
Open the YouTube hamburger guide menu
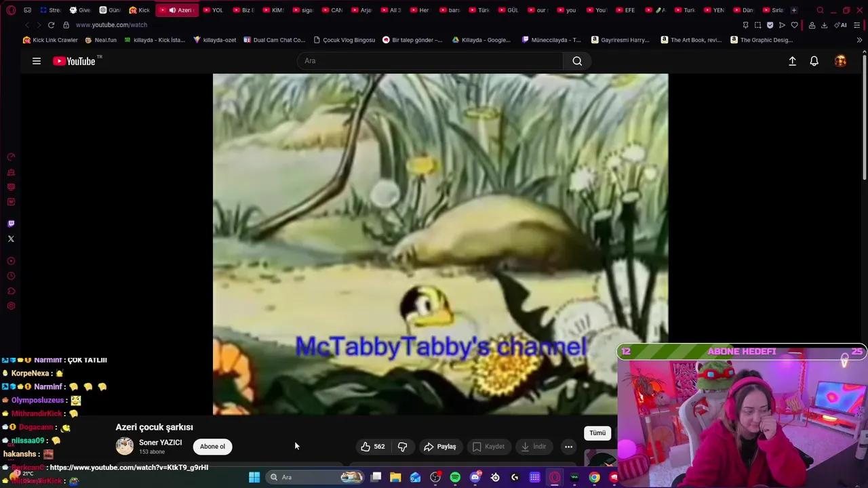tap(37, 61)
